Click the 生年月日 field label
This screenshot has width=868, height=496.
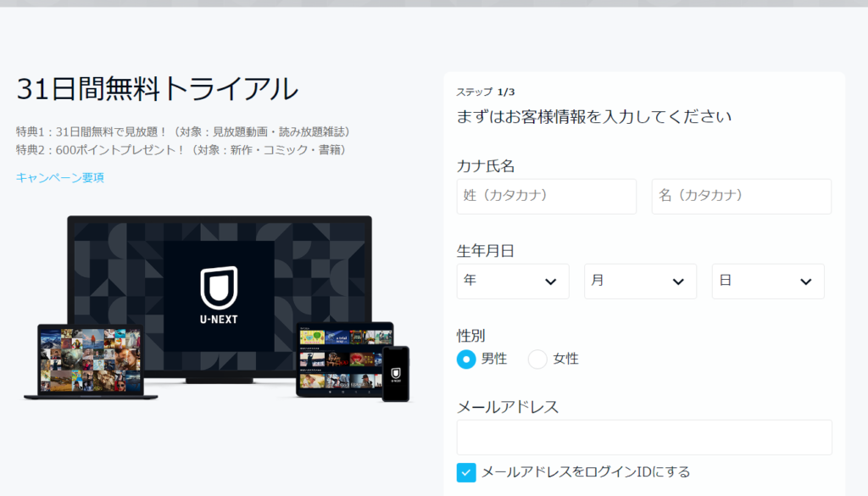[485, 250]
